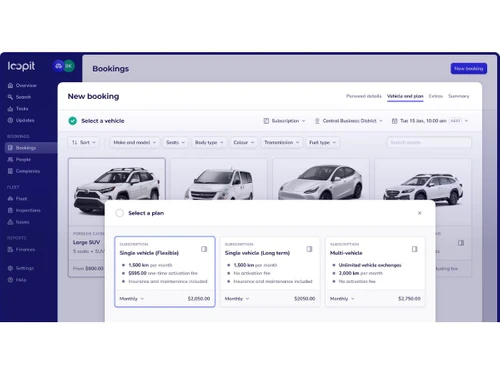Close the Select a plan panel
Viewport: 500px width, 375px height.
[420, 213]
